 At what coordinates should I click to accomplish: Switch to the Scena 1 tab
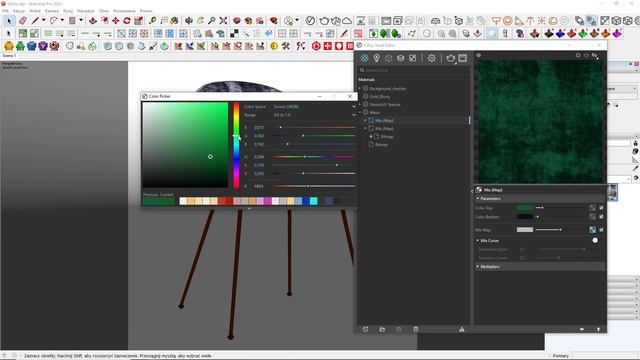[x=9, y=56]
